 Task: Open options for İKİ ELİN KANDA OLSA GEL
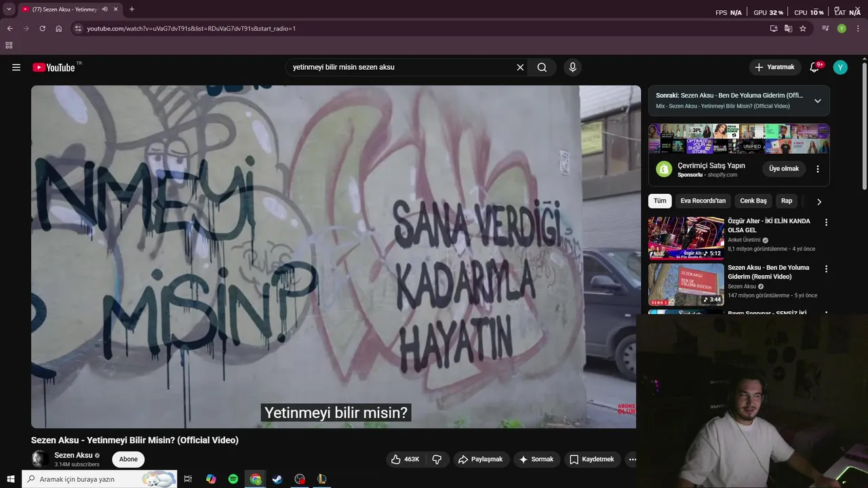click(826, 222)
